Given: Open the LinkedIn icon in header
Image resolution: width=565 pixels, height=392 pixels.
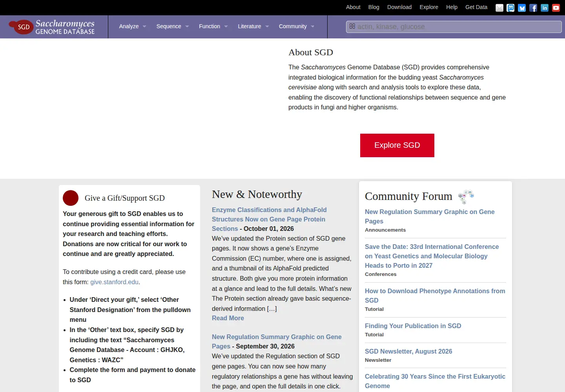Looking at the screenshot, I should (x=545, y=8).
